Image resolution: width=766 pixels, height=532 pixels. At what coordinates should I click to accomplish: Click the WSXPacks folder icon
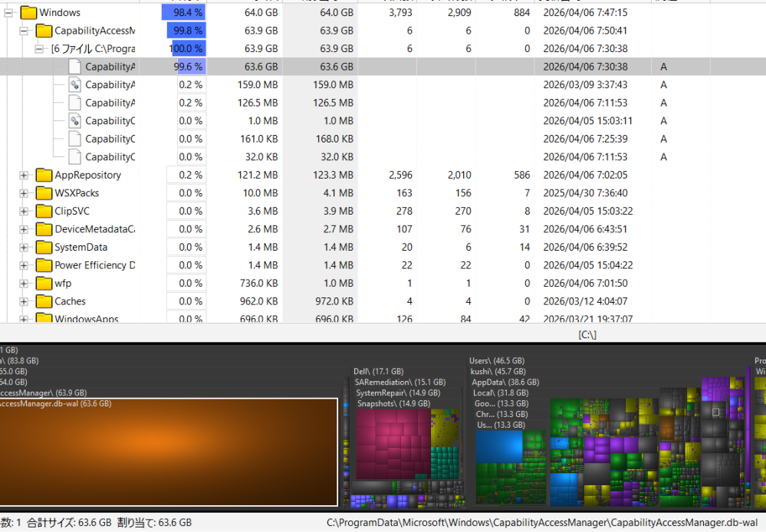(43, 192)
